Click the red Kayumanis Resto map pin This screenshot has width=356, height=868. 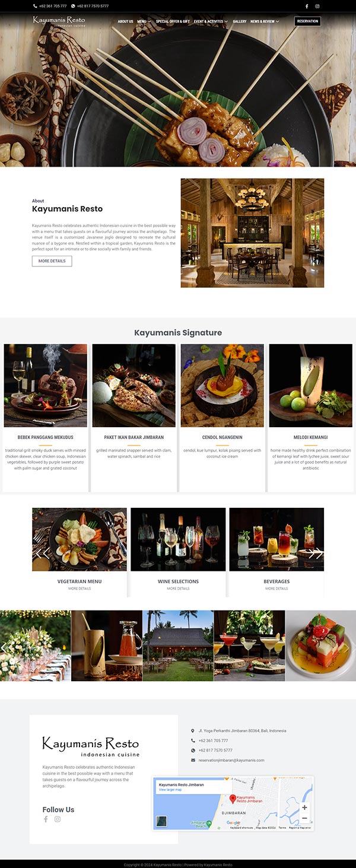233,799
